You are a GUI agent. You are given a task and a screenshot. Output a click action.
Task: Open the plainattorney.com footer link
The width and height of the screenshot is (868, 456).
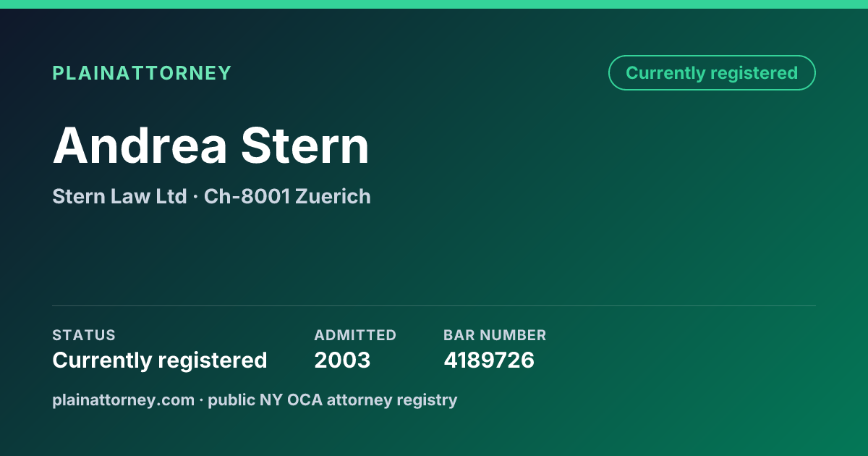click(x=124, y=400)
